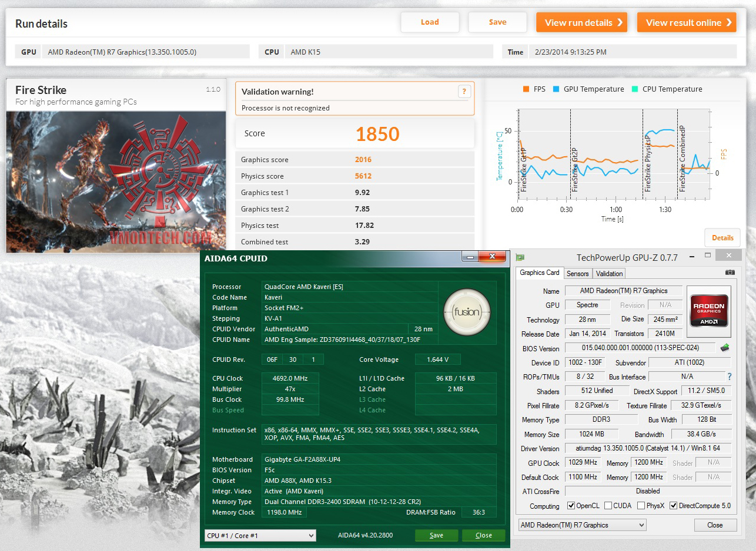Click the orange FPS legend swatch

pos(526,89)
